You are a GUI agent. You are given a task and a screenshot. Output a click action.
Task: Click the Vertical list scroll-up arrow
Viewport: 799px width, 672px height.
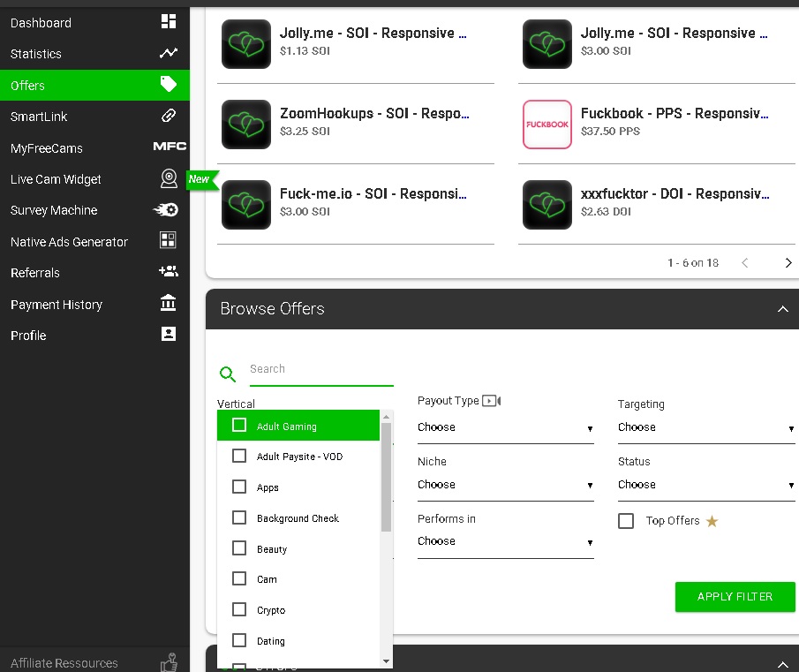[x=386, y=416]
